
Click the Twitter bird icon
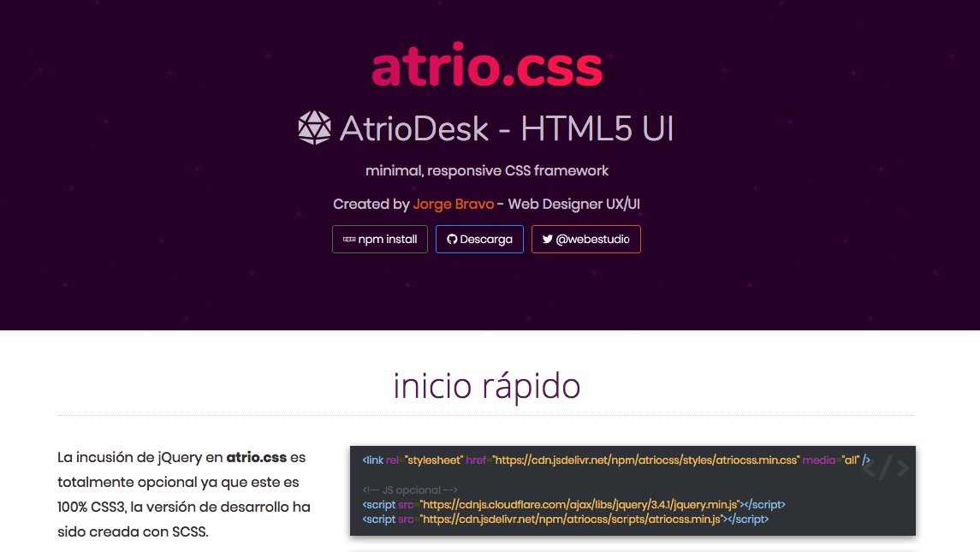pos(548,240)
